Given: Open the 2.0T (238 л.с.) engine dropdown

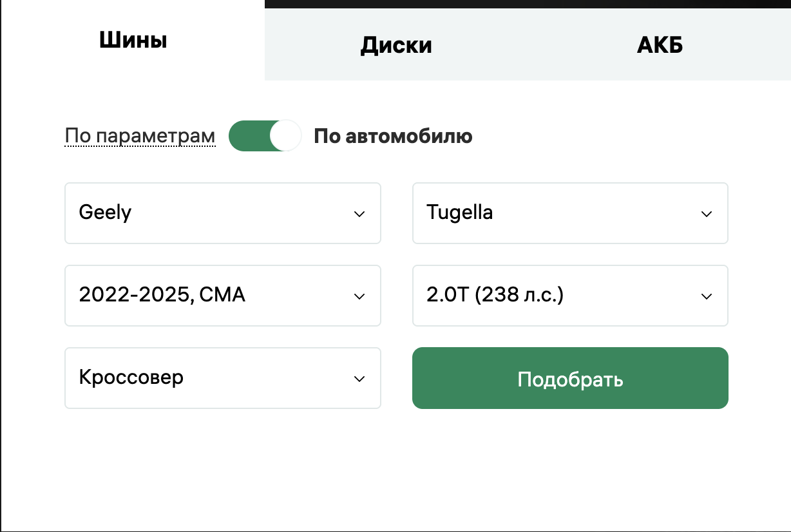Looking at the screenshot, I should [x=570, y=296].
